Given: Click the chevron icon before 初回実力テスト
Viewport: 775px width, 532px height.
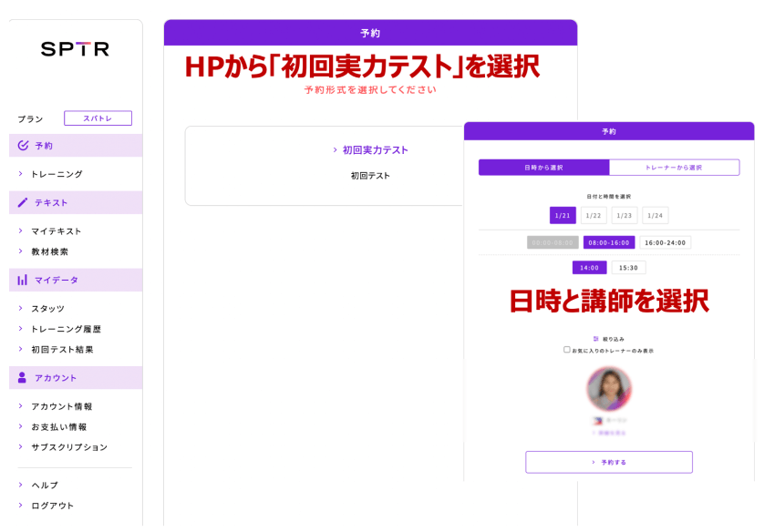Looking at the screenshot, I should [x=335, y=150].
